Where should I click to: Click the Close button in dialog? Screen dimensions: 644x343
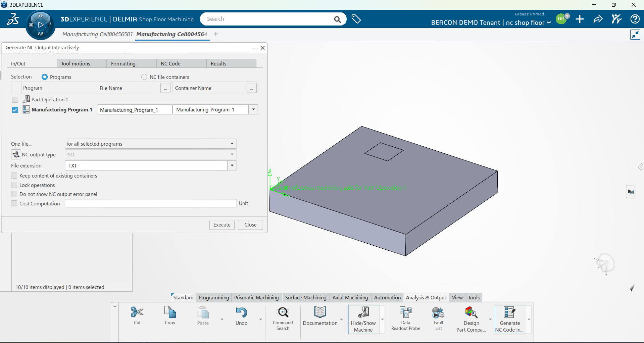[250, 225]
